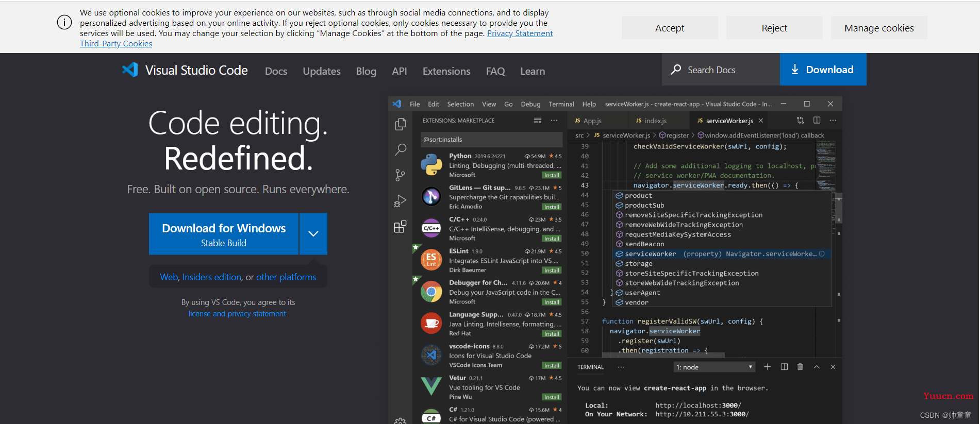Go to Docs in the navigation
The width and height of the screenshot is (980, 424).
(276, 71)
